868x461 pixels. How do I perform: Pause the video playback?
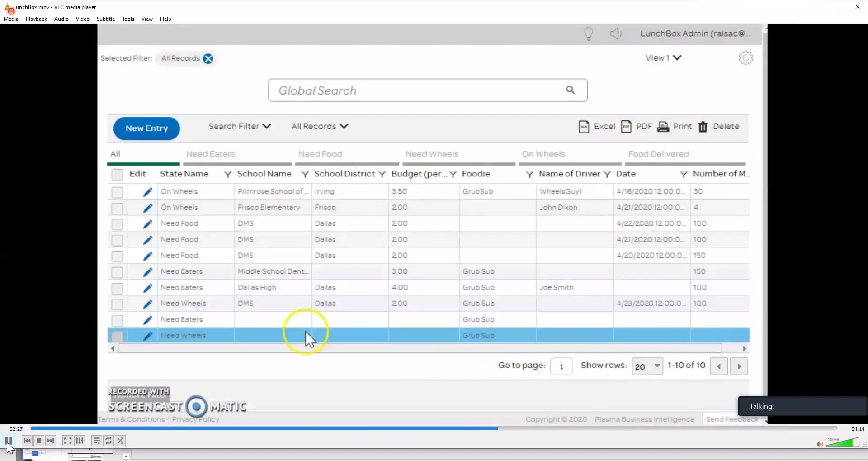9,441
